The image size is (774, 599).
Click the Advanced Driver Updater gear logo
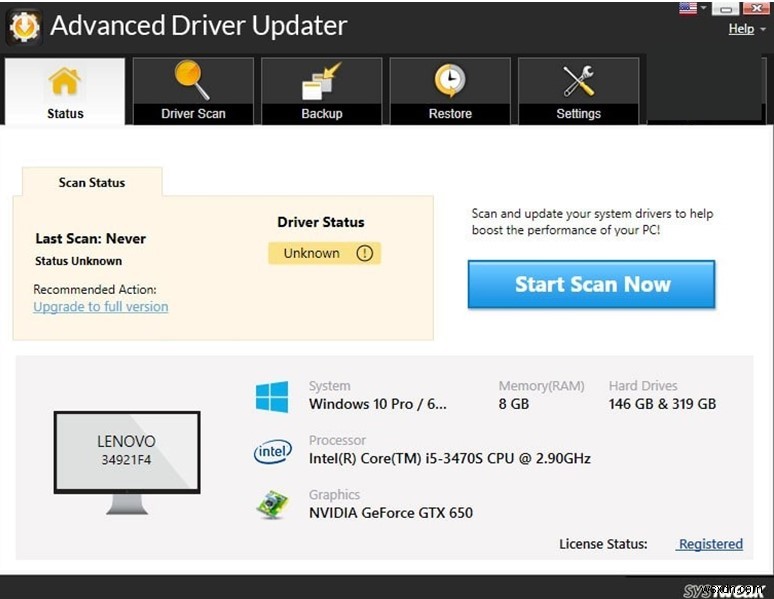pyautogui.click(x=24, y=26)
